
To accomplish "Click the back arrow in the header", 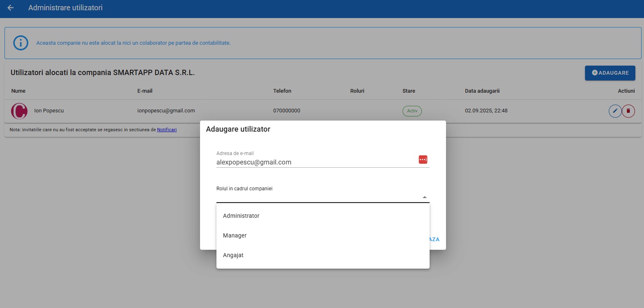I will pyautogui.click(x=11, y=8).
